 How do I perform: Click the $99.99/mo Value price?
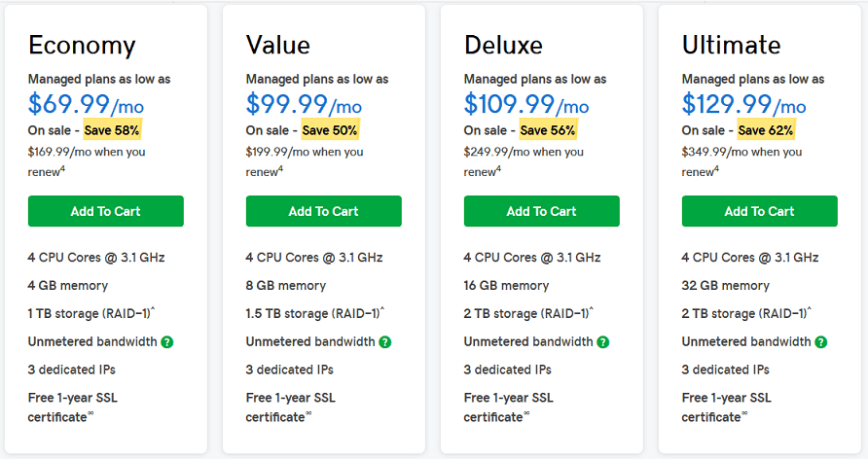point(304,104)
